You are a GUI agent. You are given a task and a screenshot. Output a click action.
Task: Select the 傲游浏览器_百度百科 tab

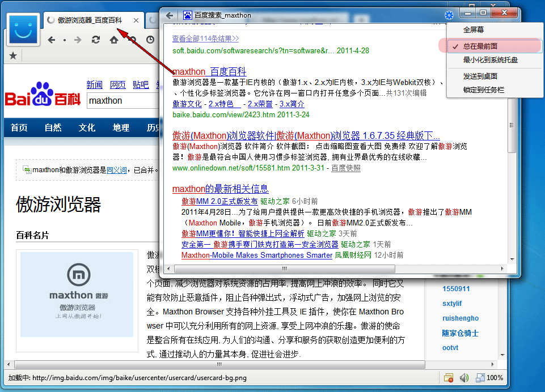pos(90,20)
